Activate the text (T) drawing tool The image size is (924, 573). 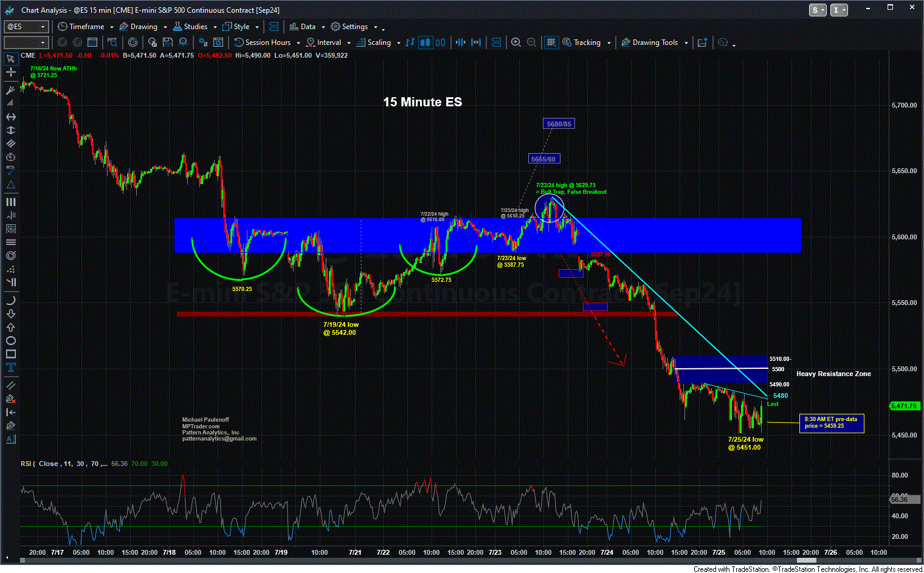10,367
